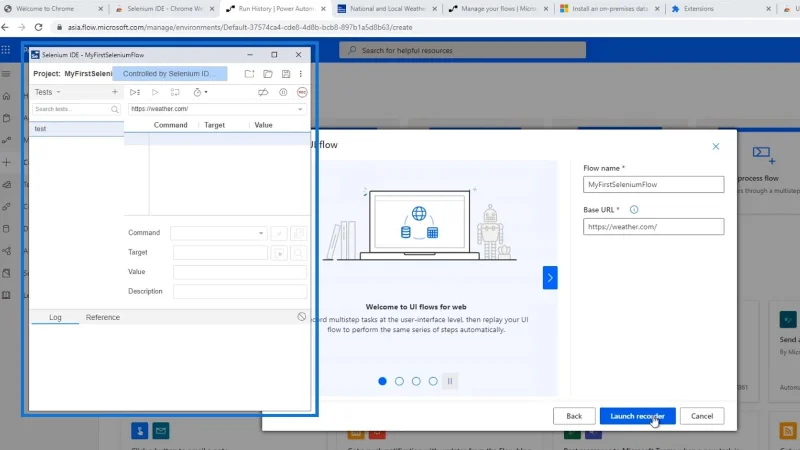This screenshot has height=450, width=800.
Task: Open Welcome to Chrome browser tab
Action: tap(54, 9)
